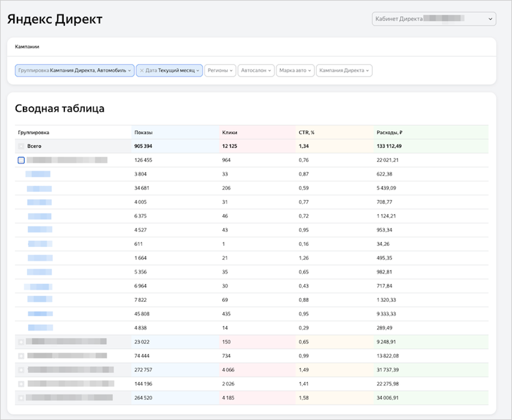Sort by the Показы column header
This screenshot has width=512, height=420.
click(x=143, y=133)
